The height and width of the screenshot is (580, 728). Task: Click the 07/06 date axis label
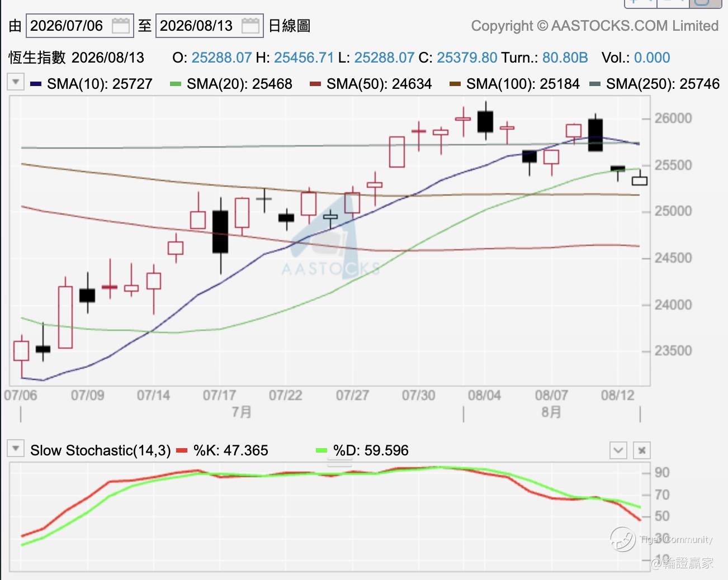21,396
